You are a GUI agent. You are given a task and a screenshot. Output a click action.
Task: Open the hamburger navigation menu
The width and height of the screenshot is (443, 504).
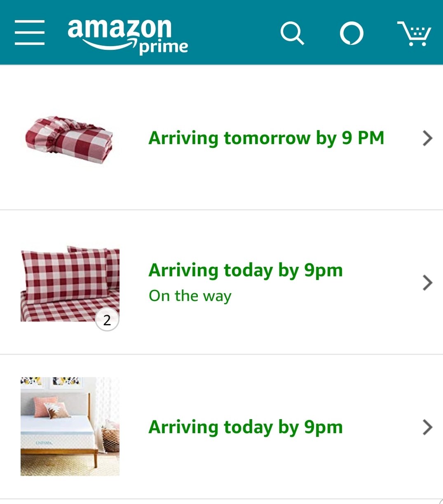[30, 32]
